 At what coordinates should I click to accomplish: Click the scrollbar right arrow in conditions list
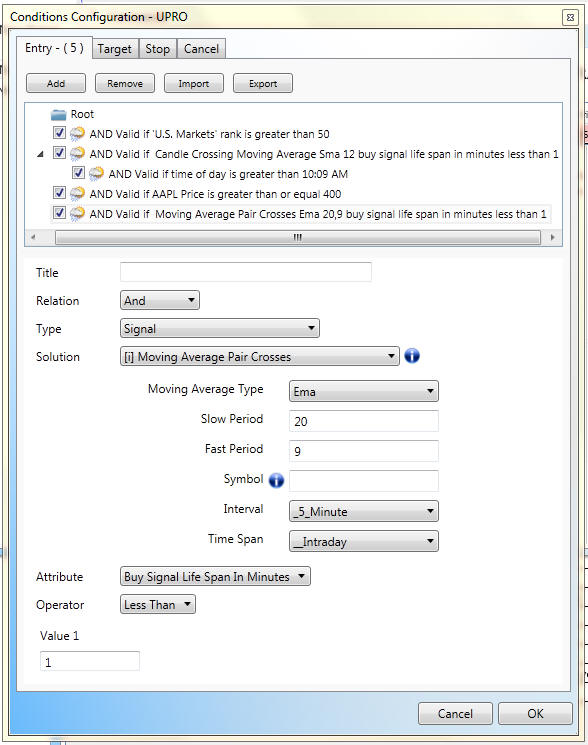(552, 237)
